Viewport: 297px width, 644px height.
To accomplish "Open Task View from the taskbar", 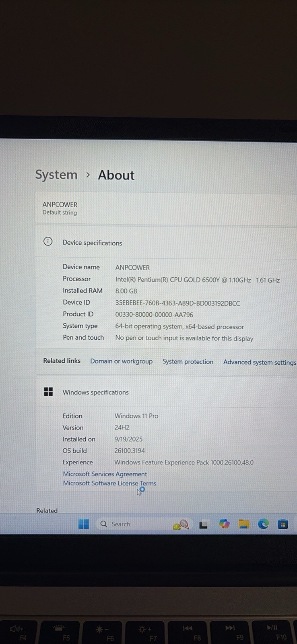I will point(203,524).
